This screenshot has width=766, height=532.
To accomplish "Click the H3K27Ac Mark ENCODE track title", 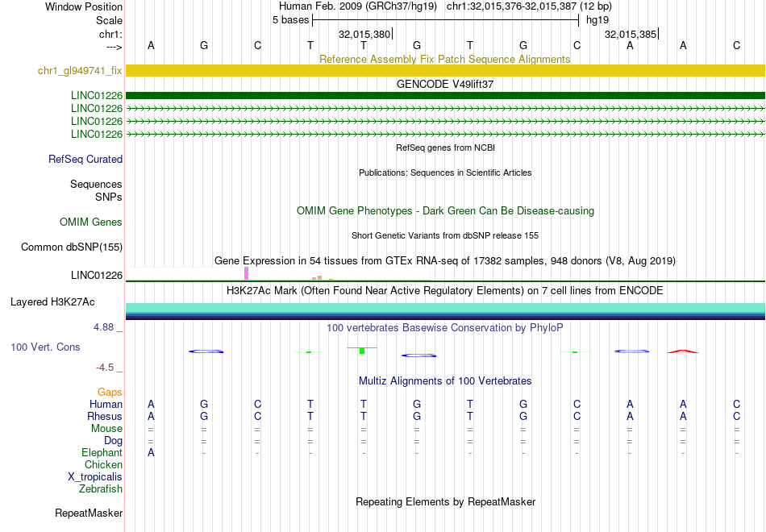I will [445, 291].
